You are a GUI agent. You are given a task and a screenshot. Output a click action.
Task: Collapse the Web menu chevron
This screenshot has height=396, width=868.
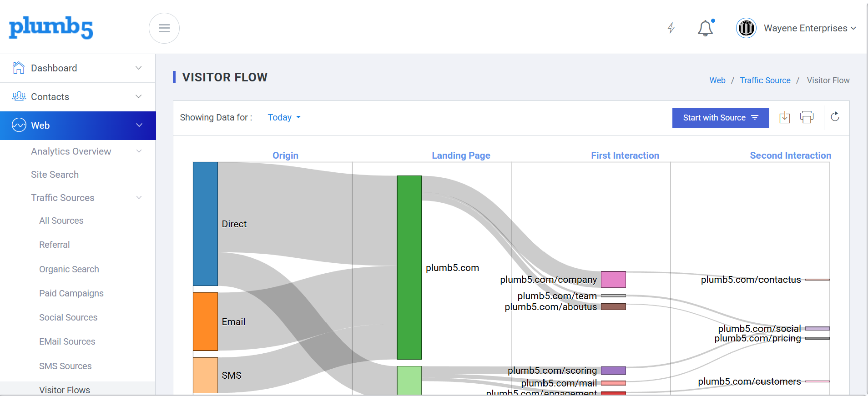(x=139, y=125)
